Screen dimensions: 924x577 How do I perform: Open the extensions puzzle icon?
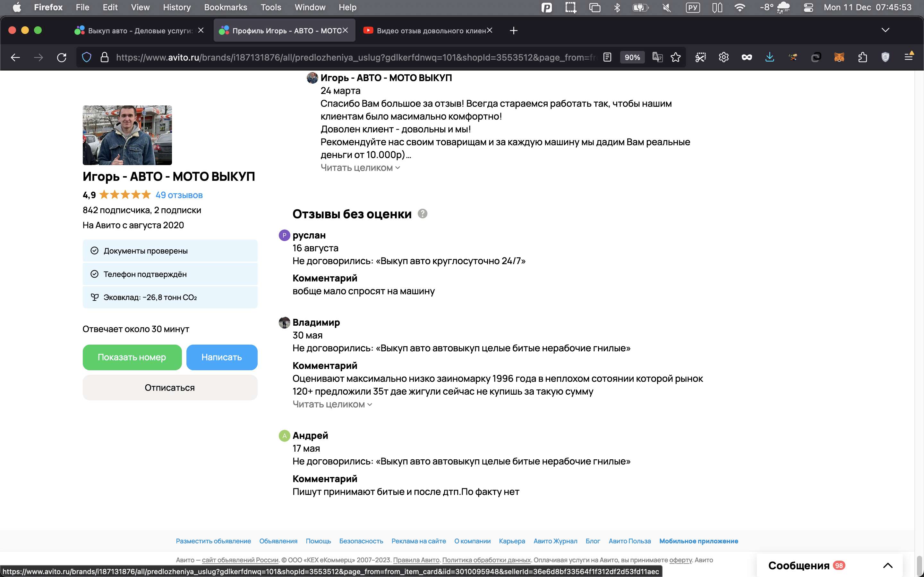(862, 57)
